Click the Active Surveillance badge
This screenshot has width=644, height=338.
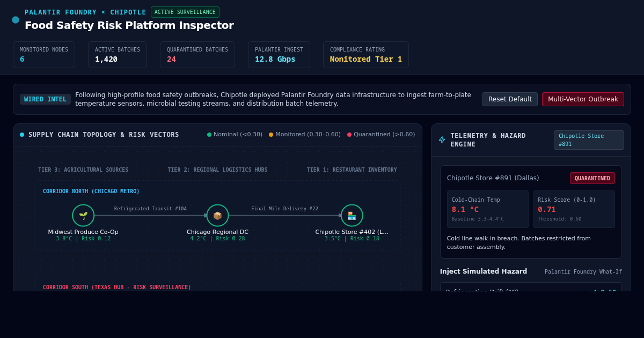click(185, 12)
